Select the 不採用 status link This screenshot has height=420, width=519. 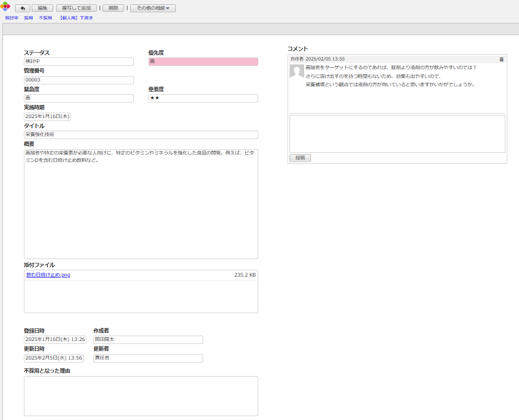click(45, 18)
